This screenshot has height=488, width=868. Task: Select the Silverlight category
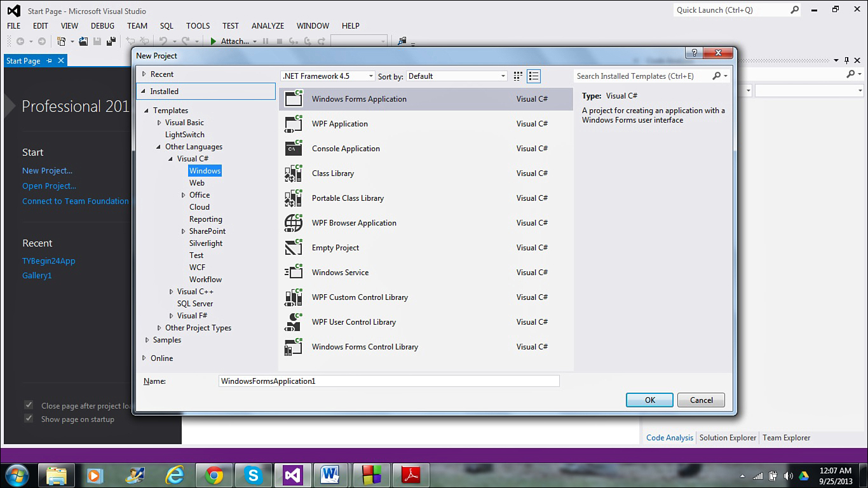[206, 243]
